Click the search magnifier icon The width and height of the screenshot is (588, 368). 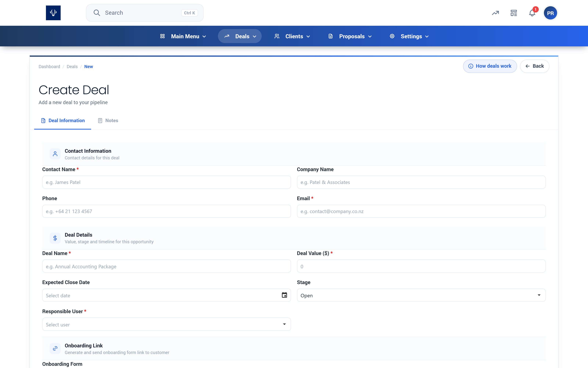click(97, 13)
